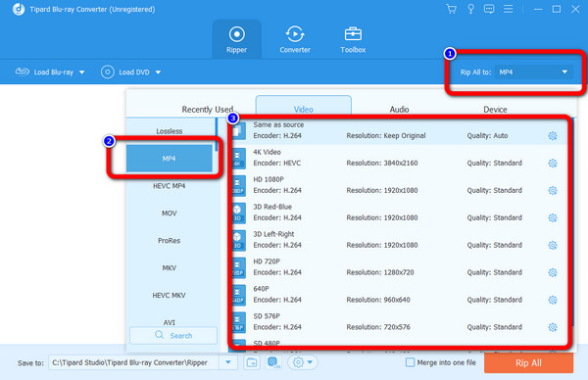The width and height of the screenshot is (588, 380).
Task: Select the HEVC MP4 format
Action: point(170,186)
